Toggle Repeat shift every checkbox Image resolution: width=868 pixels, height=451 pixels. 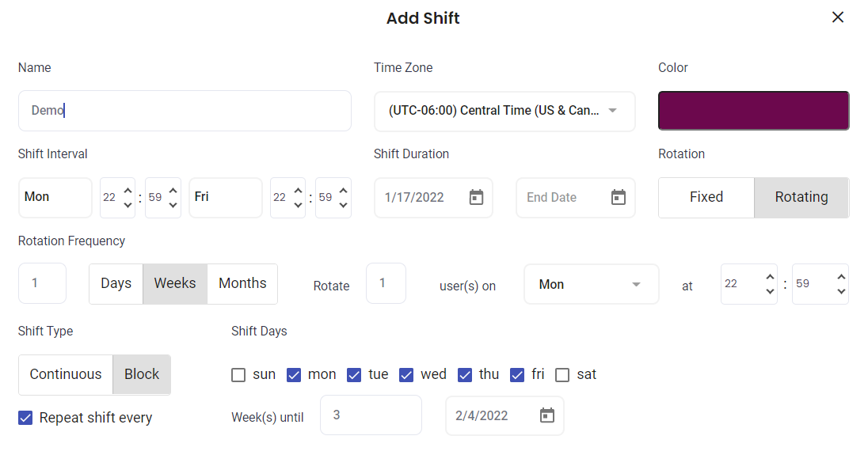[25, 418]
